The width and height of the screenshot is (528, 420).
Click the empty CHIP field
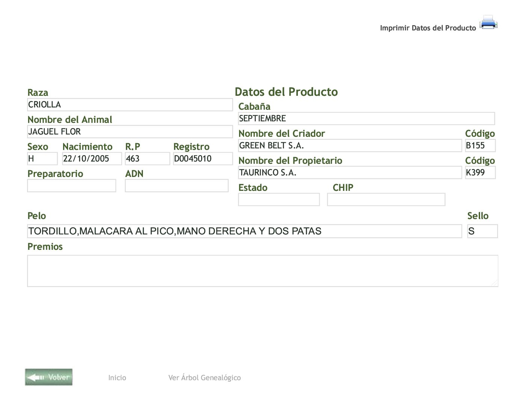386,200
